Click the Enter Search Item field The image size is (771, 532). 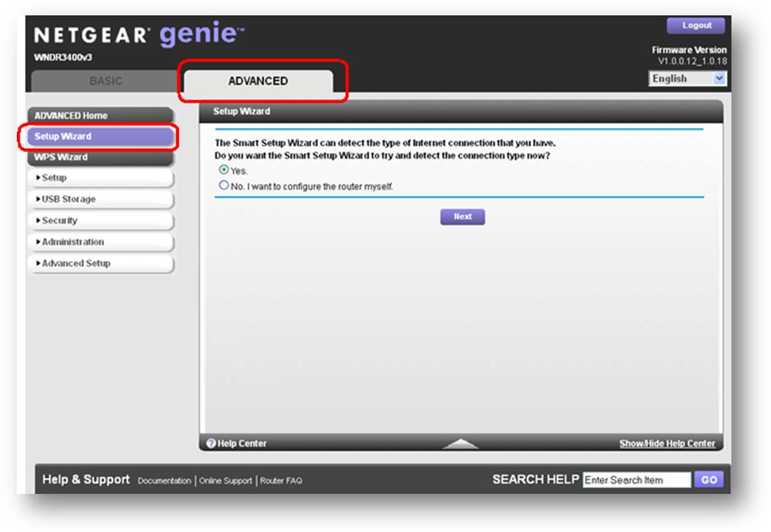pos(636,480)
